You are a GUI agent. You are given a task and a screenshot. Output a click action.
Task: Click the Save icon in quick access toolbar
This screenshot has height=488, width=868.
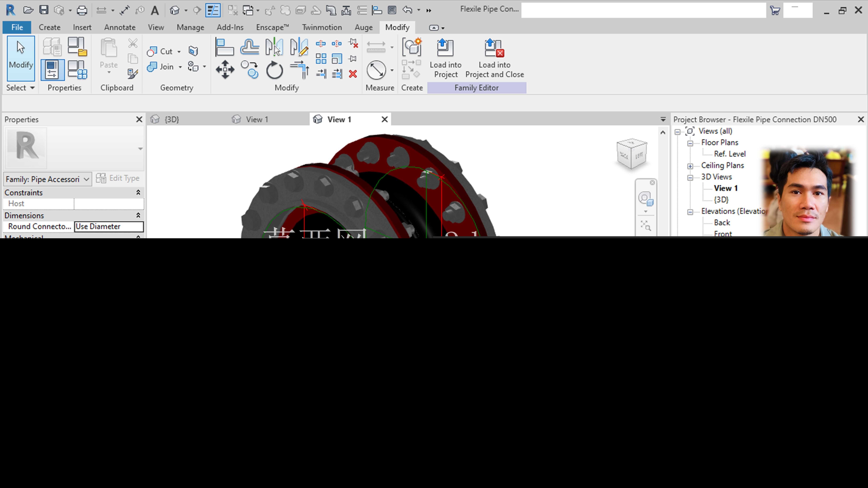coord(44,10)
